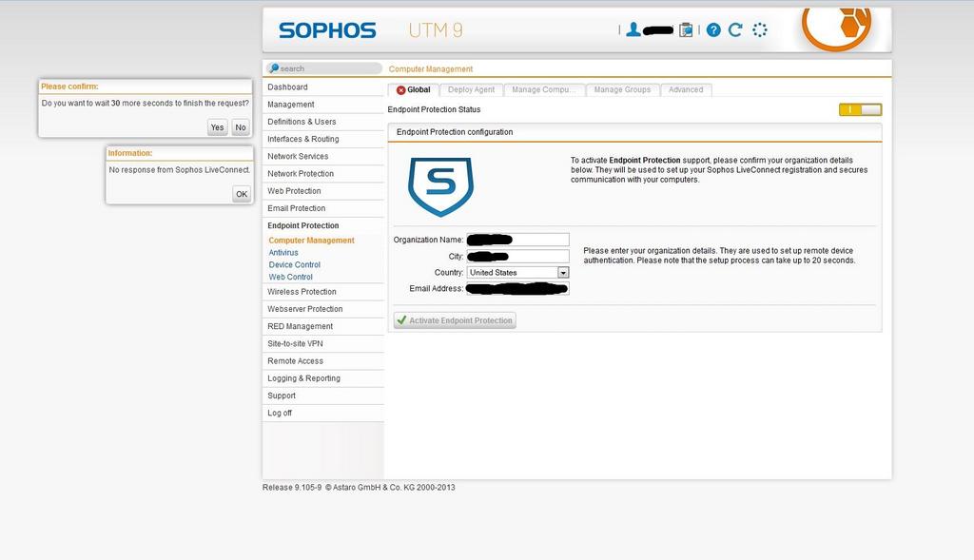
Task: Click Log off in the sidebar
Action: coord(323,415)
